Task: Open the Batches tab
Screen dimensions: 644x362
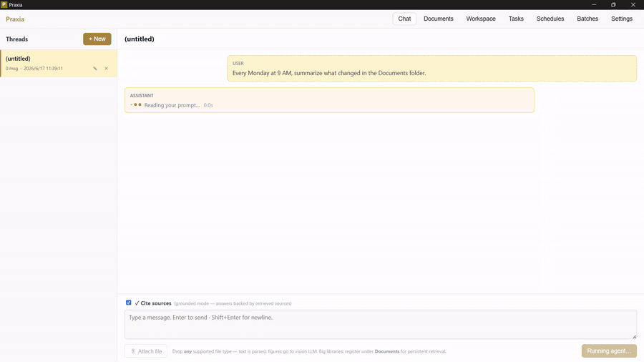Action: coord(587,19)
